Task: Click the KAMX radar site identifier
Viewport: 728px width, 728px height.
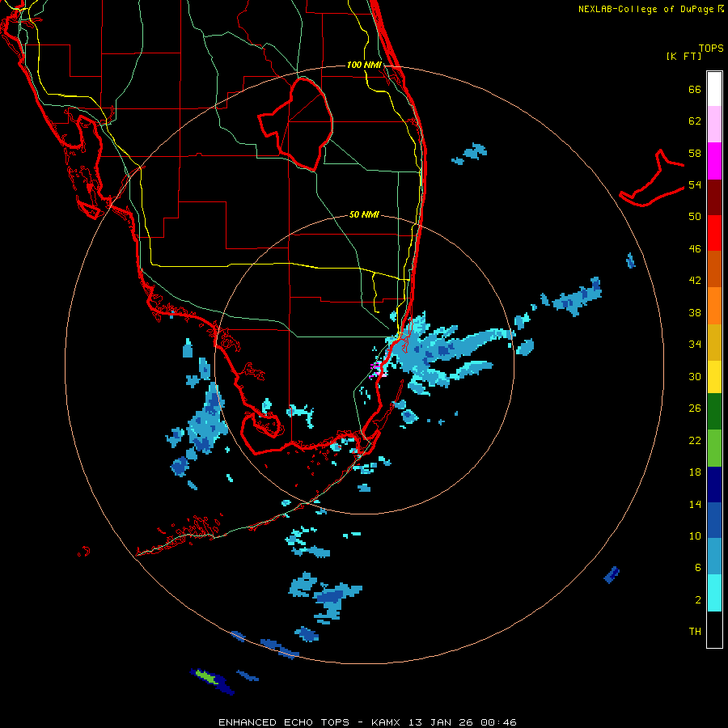Action: (387, 722)
